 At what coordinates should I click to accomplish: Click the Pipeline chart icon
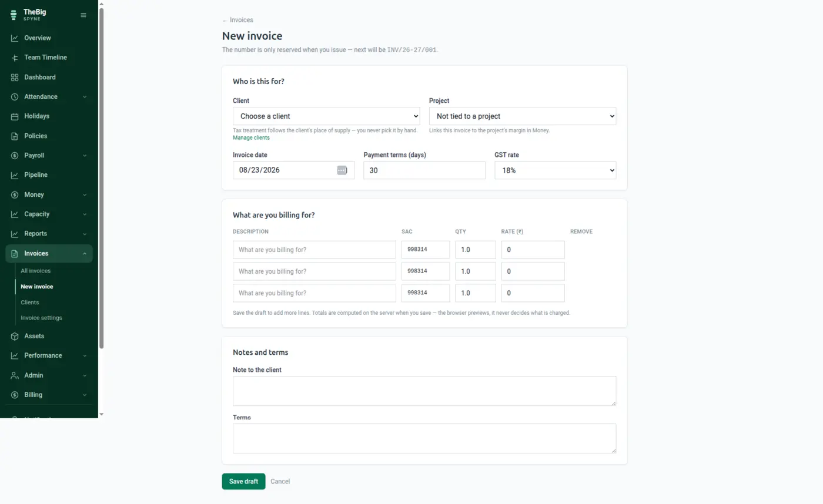point(15,175)
